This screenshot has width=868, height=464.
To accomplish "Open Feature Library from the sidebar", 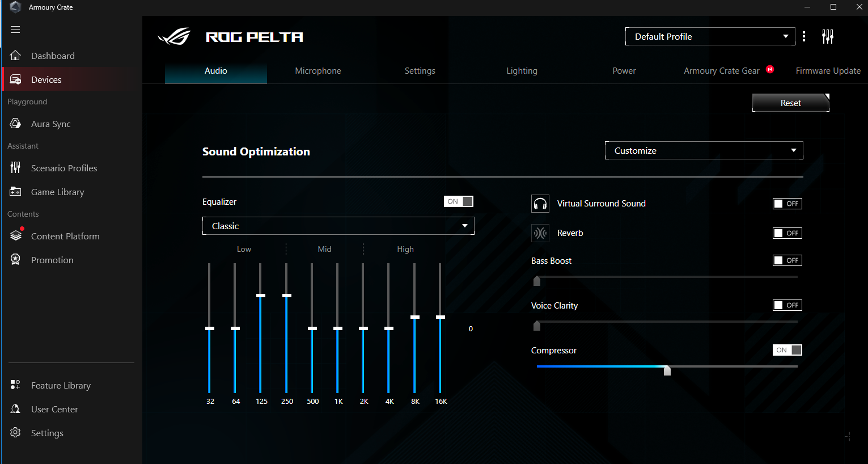I will click(72, 385).
